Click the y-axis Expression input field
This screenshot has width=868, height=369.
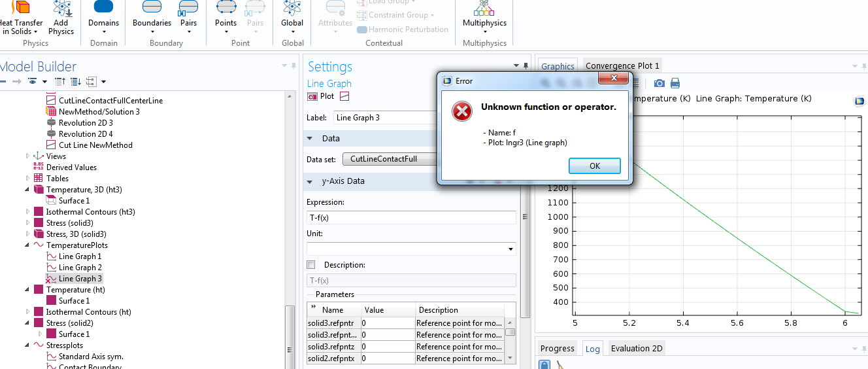(410, 218)
